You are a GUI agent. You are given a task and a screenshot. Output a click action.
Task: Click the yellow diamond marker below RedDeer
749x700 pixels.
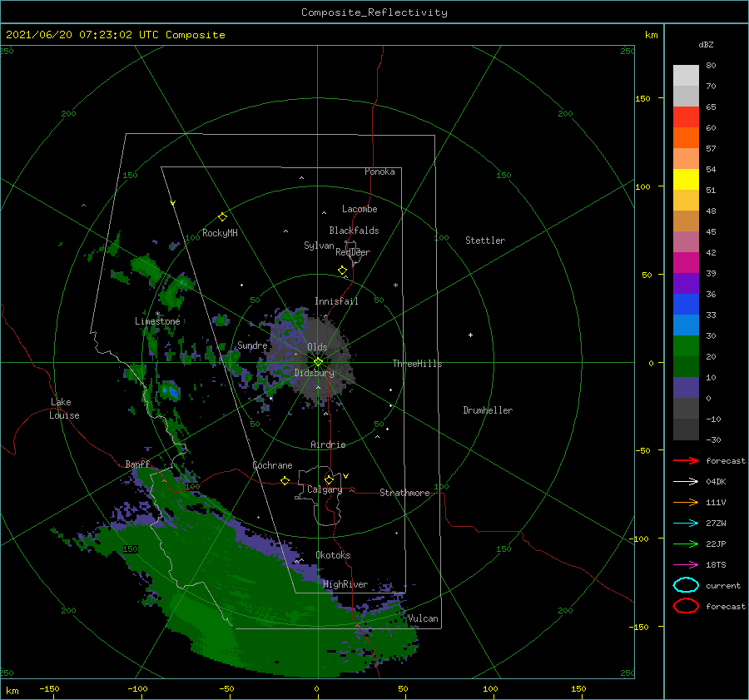[343, 271]
